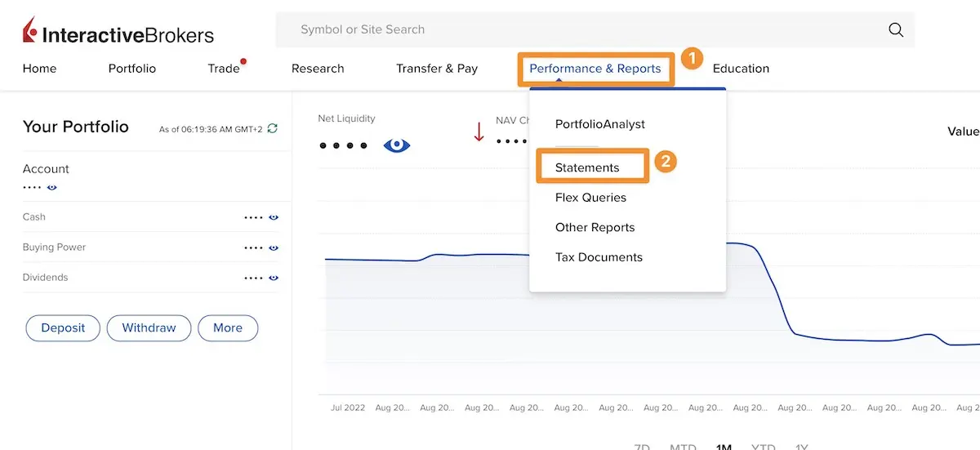Click the Symbol or Site Search field

(595, 30)
